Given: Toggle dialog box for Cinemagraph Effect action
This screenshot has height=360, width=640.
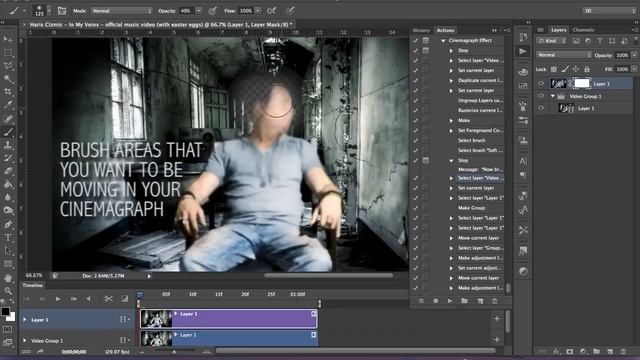Looking at the screenshot, I should [x=426, y=40].
